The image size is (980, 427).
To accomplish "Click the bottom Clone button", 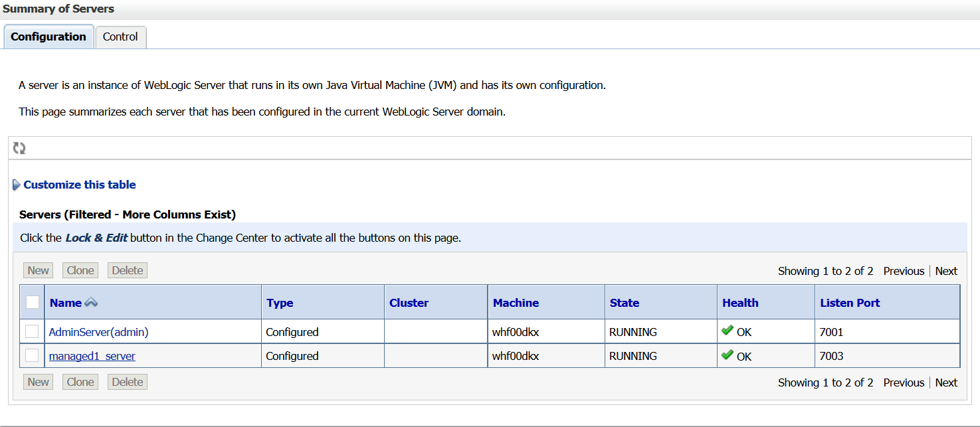I will coord(80,382).
